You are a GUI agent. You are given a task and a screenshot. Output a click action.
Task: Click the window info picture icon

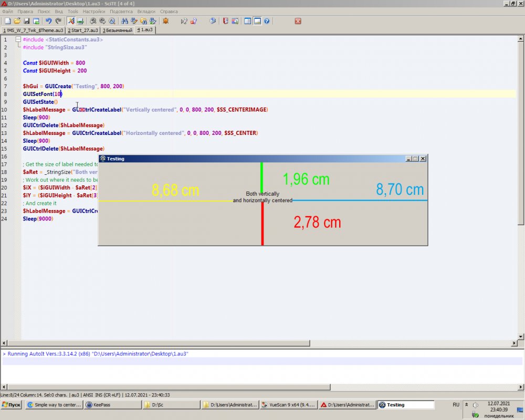(x=235, y=21)
